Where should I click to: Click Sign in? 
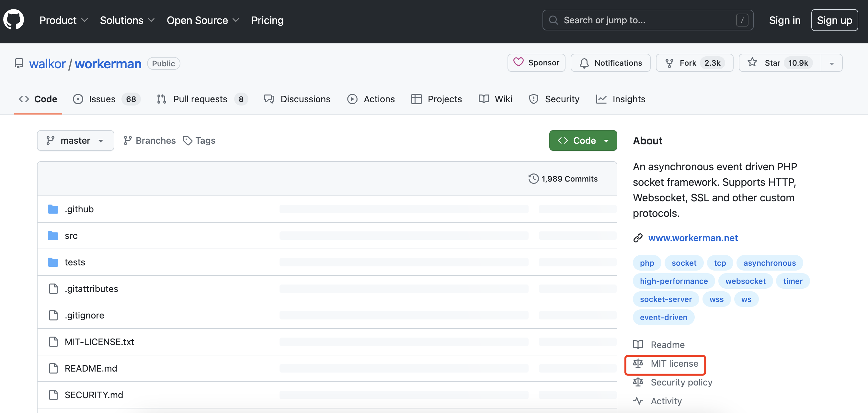784,20
